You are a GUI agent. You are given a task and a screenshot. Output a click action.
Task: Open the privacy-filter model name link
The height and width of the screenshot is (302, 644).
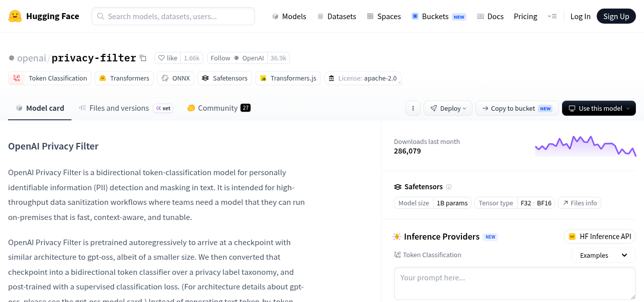[x=94, y=58]
